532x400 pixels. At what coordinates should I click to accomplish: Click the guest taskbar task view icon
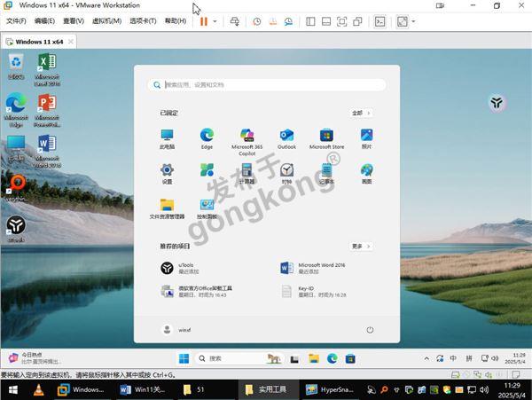[294, 359]
